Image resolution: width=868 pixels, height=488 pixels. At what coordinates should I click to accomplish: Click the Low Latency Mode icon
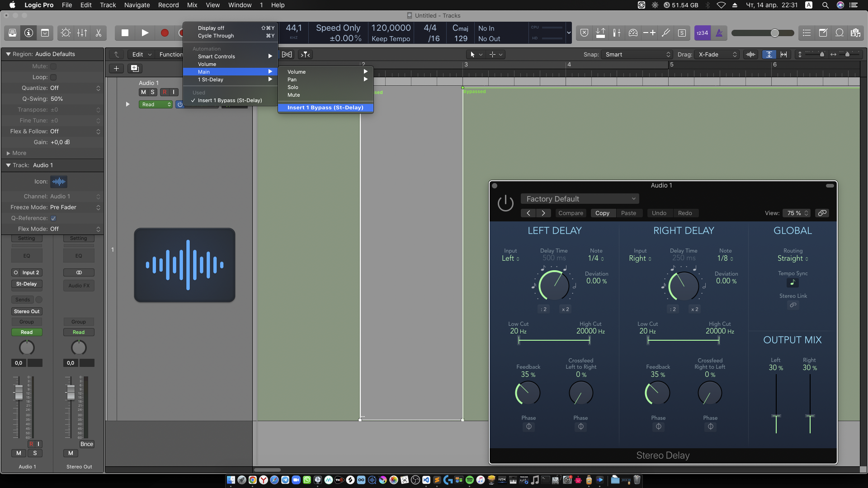(633, 33)
